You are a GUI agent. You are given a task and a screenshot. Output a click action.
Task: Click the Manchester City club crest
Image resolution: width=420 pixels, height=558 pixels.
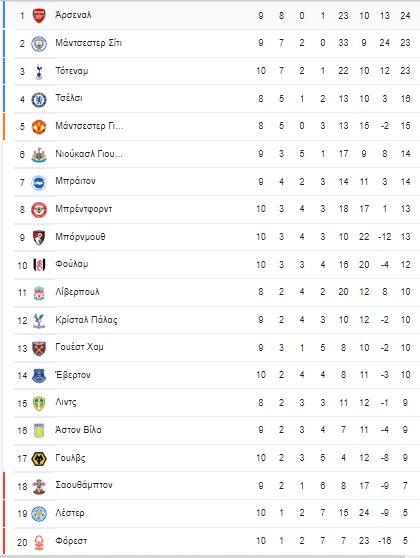pyautogui.click(x=39, y=44)
